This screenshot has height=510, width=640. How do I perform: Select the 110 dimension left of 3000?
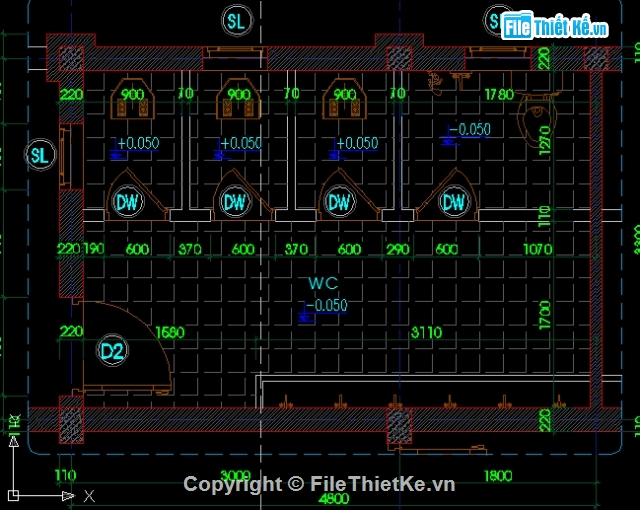[65, 475]
